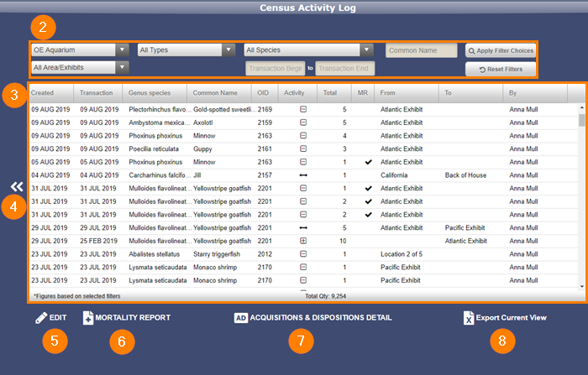Sort by the To column header

point(471,93)
